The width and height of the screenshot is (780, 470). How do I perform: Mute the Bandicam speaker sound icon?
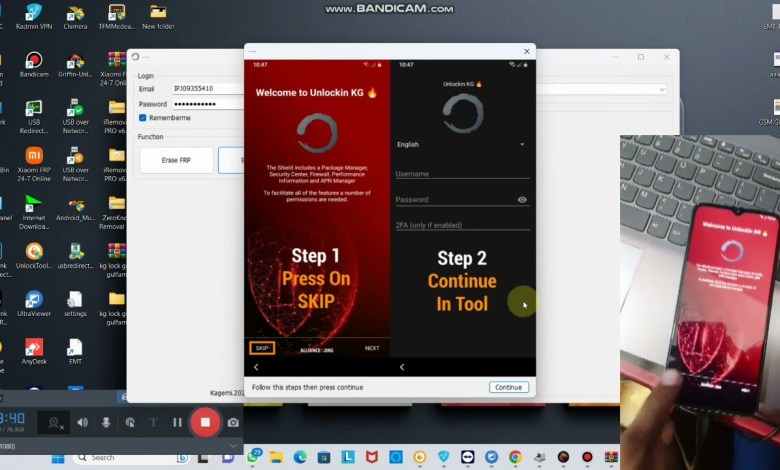click(82, 422)
